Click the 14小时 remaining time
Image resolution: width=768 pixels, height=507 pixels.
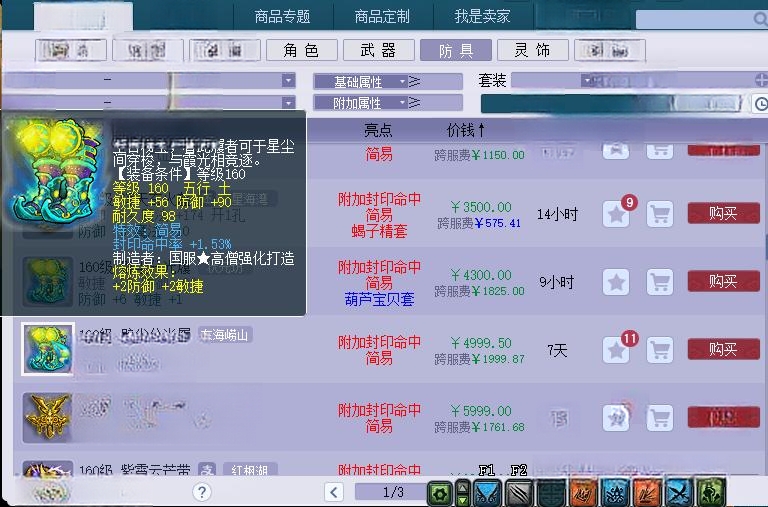pyautogui.click(x=557, y=215)
